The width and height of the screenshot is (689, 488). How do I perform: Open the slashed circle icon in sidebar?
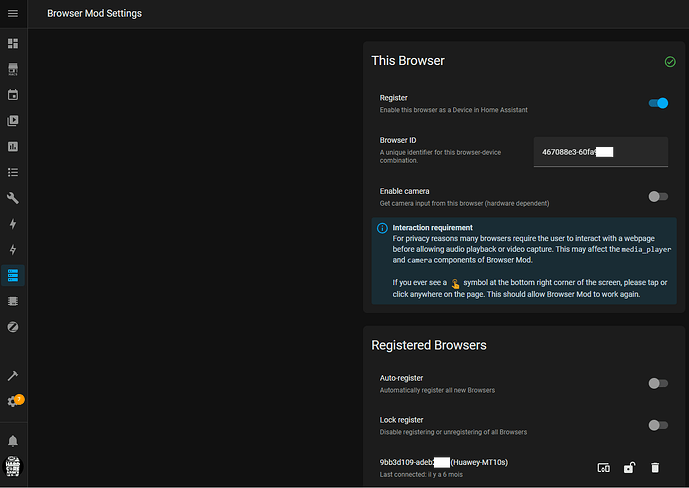tap(13, 327)
